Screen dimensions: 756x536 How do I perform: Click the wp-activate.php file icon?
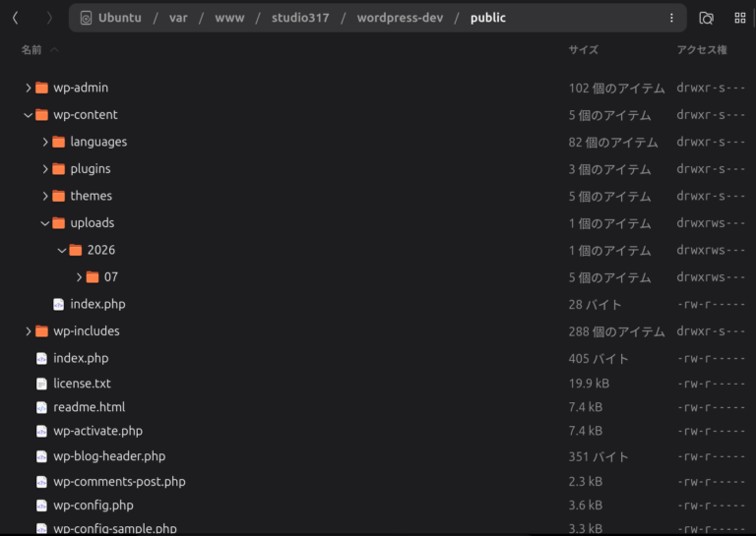click(42, 431)
